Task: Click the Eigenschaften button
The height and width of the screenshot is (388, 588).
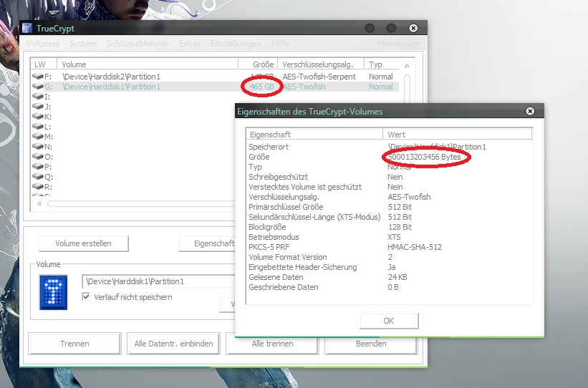Action: 207,243
